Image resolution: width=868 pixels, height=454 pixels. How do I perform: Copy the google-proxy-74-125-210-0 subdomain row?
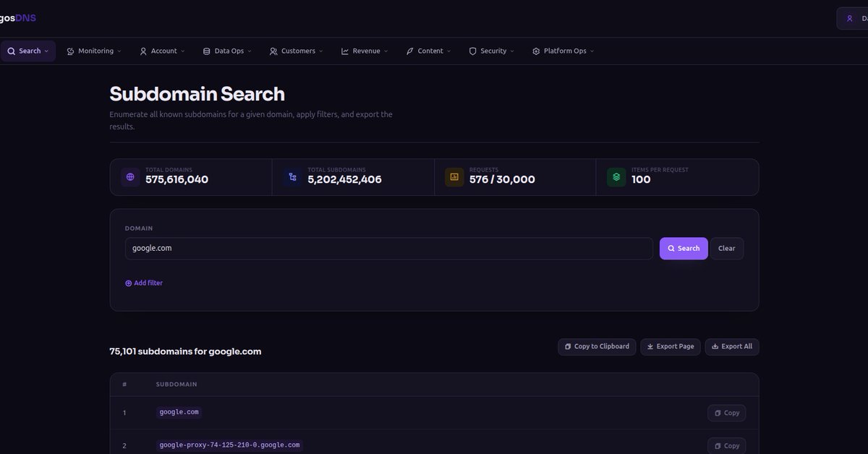pyautogui.click(x=727, y=446)
